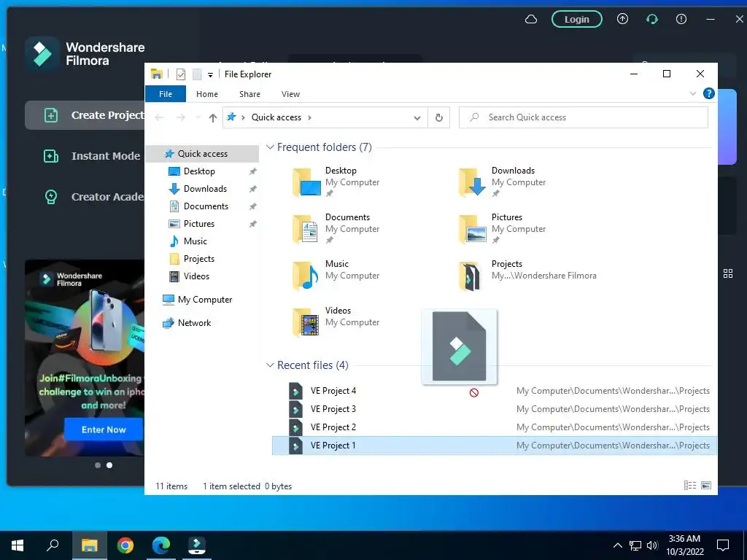Switch to details view icon in status bar
Viewport: 747px width, 560px height.
pos(690,485)
